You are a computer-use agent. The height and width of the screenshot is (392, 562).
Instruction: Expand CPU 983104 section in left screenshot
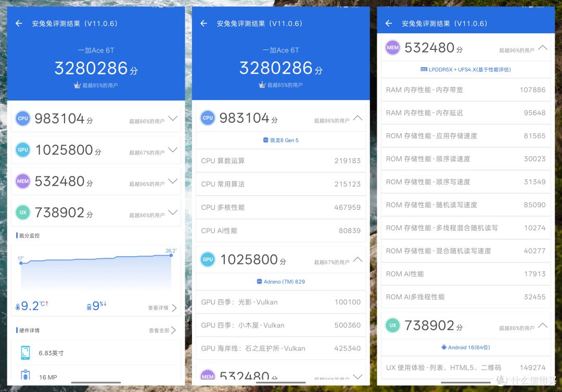pyautogui.click(x=173, y=118)
